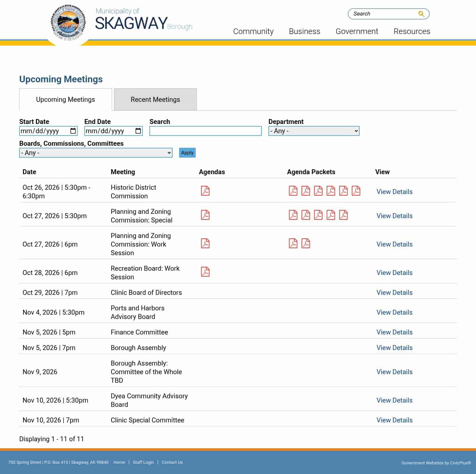Open first agenda packet PDF for Planning and Zoning Special
The width and height of the screenshot is (476, 474).
tap(293, 215)
